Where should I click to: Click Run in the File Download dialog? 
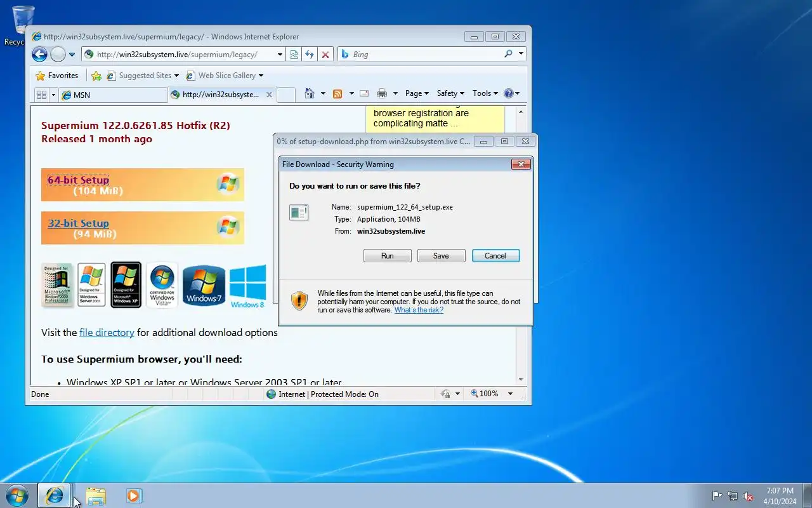coord(388,256)
